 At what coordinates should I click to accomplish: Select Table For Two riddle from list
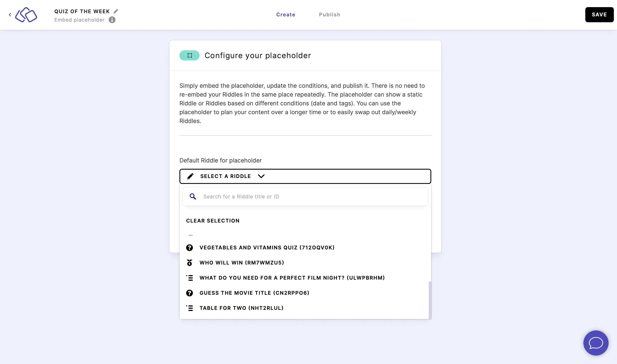coord(241,308)
